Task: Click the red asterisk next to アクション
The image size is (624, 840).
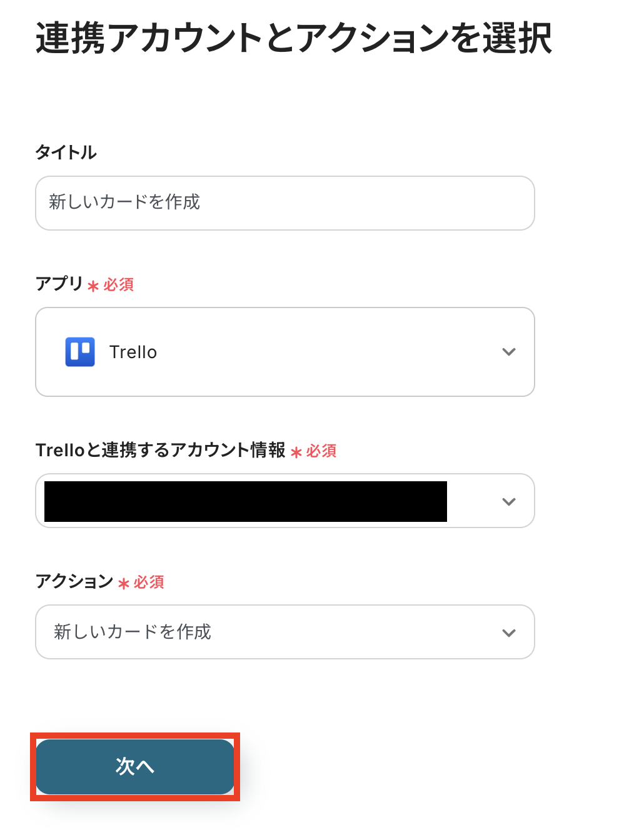Action: 123,584
